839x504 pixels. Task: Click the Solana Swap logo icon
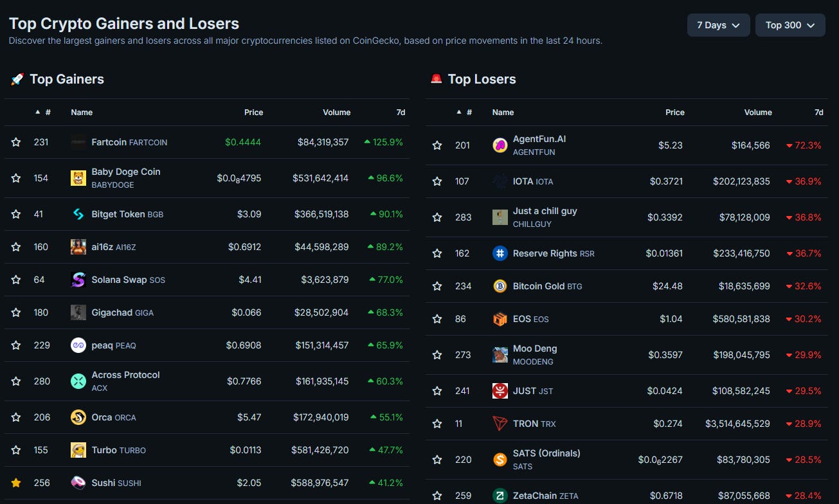tap(78, 280)
